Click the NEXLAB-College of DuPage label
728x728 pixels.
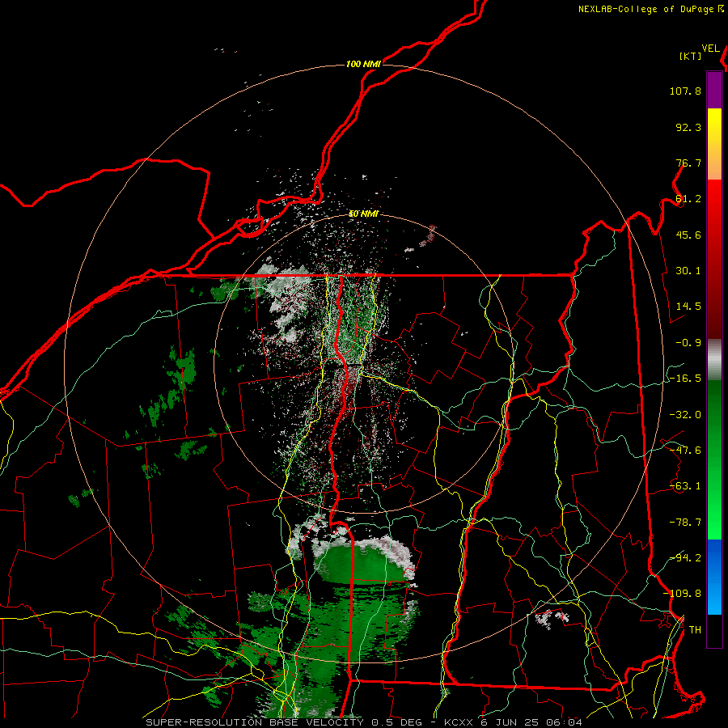click(x=645, y=9)
